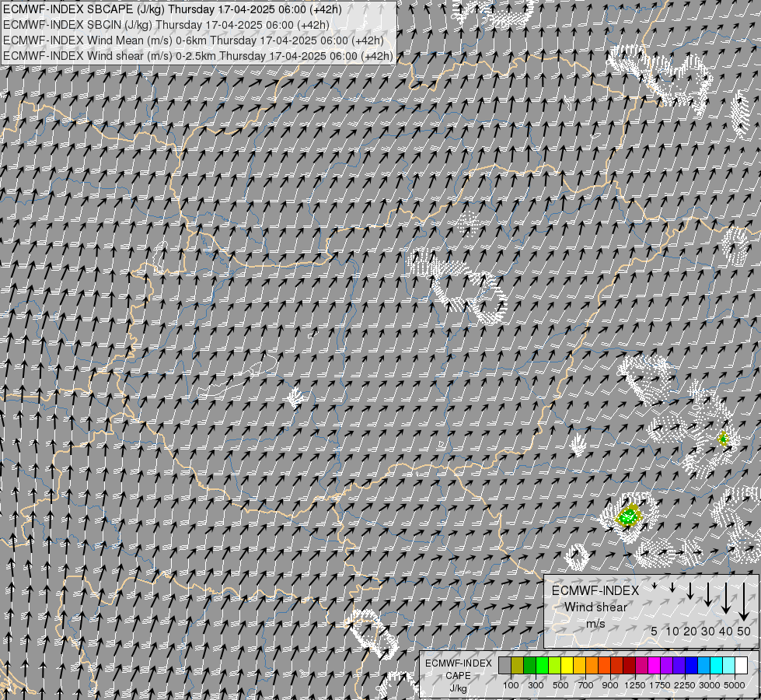This screenshot has height=700, width=761.
Task: Click the 'm/s' unit label in legend
Action: [595, 623]
